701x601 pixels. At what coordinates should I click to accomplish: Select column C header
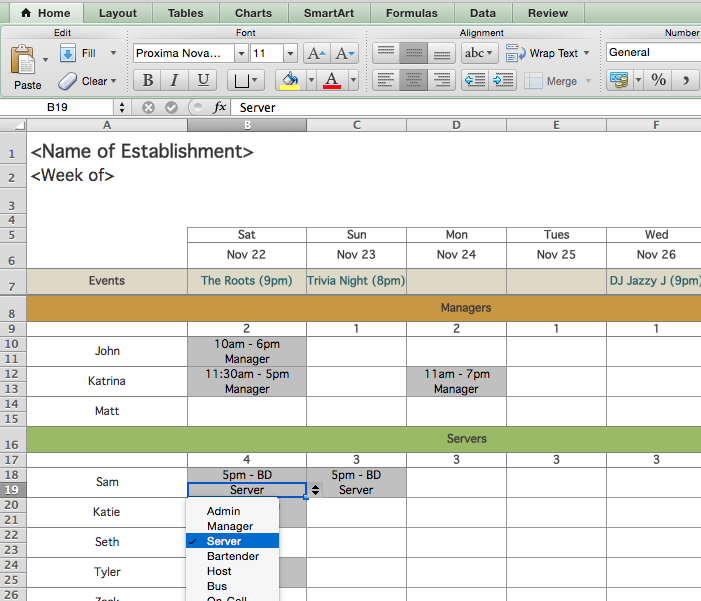click(356, 125)
